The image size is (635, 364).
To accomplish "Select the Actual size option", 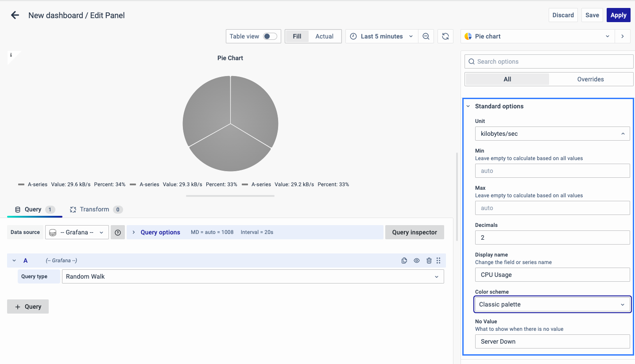I will pos(324,36).
